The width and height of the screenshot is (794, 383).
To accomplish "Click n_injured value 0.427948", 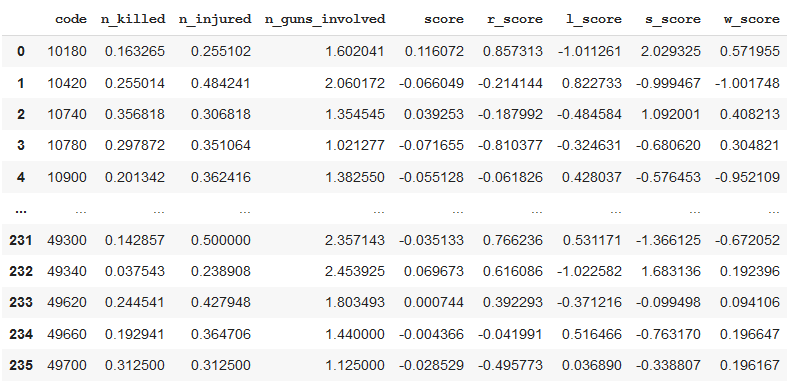I will pos(221,302).
